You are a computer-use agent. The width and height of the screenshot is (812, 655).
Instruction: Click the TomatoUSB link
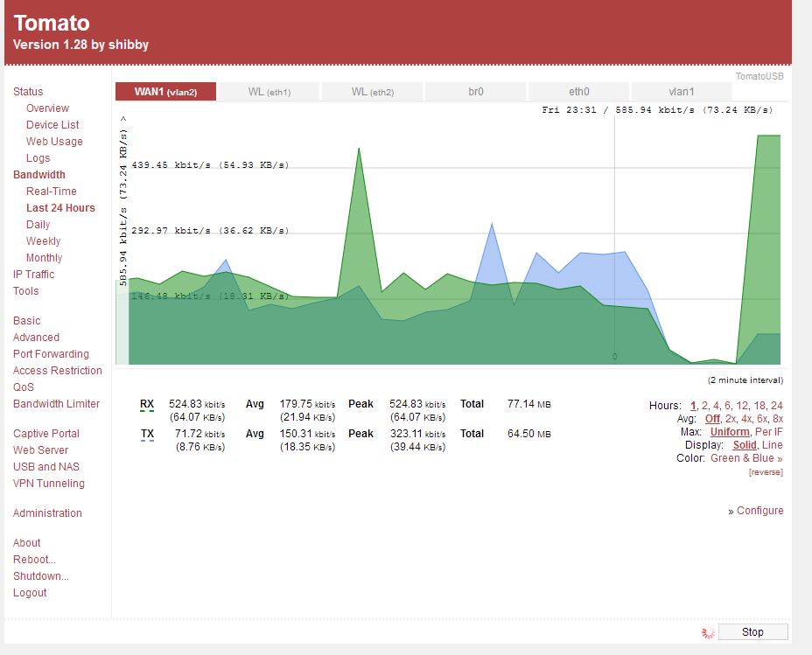coord(759,76)
